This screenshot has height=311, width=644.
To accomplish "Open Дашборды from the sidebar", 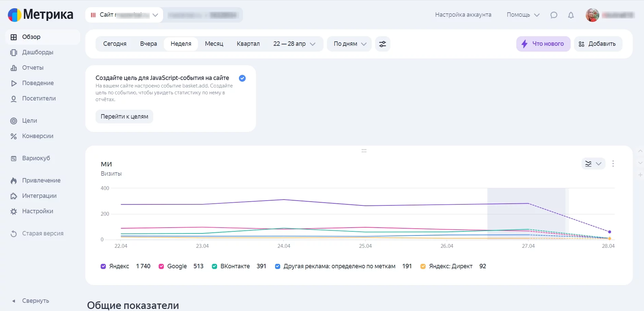I will [38, 52].
